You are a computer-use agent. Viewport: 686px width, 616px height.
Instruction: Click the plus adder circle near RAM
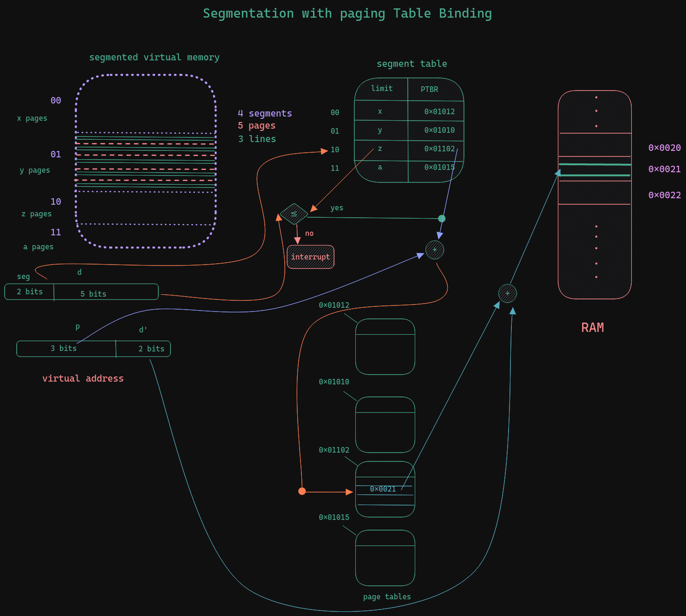click(x=508, y=293)
